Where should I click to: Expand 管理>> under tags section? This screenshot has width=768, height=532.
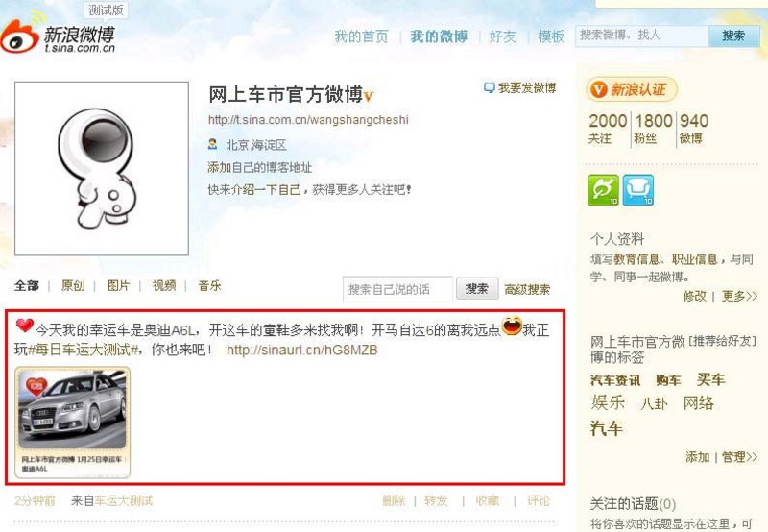(739, 457)
